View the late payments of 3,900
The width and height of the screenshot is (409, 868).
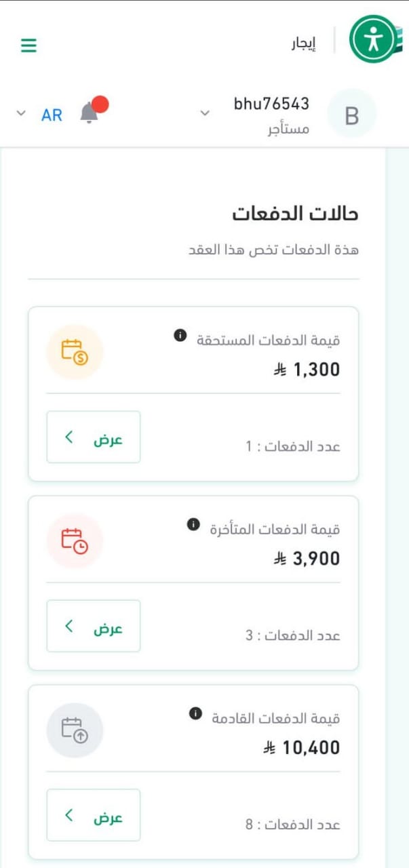point(94,627)
